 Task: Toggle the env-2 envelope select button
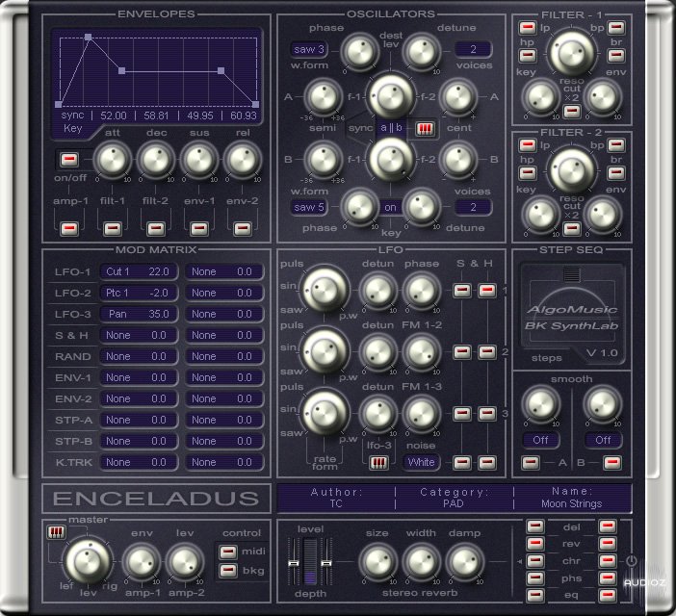point(243,228)
